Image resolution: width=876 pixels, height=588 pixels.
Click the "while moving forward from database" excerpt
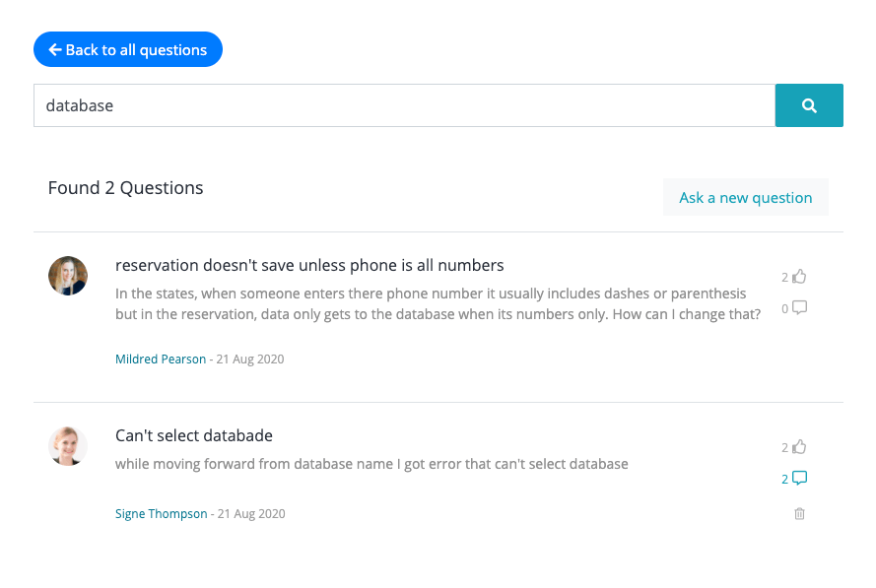371,464
